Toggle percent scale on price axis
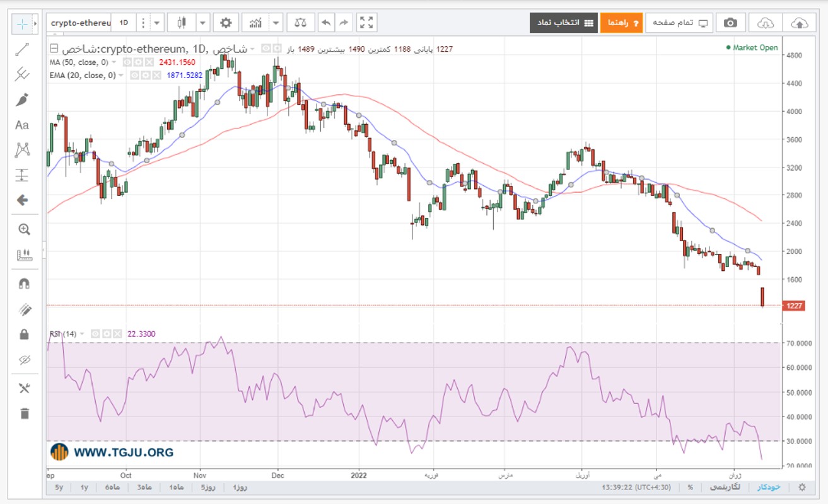This screenshot has width=828, height=504. coord(691,487)
